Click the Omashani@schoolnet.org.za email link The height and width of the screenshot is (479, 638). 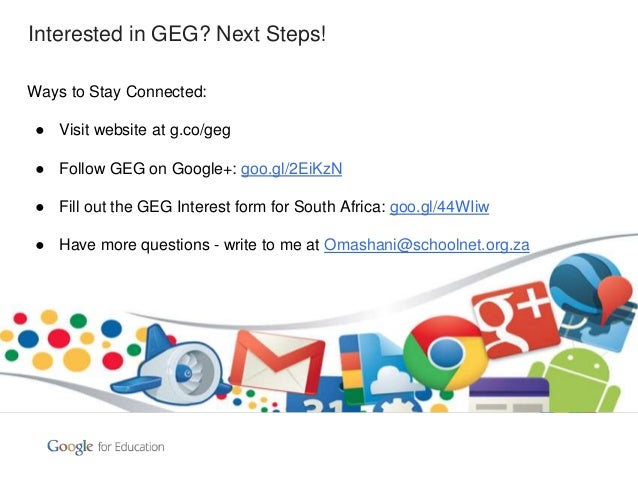(x=426, y=245)
